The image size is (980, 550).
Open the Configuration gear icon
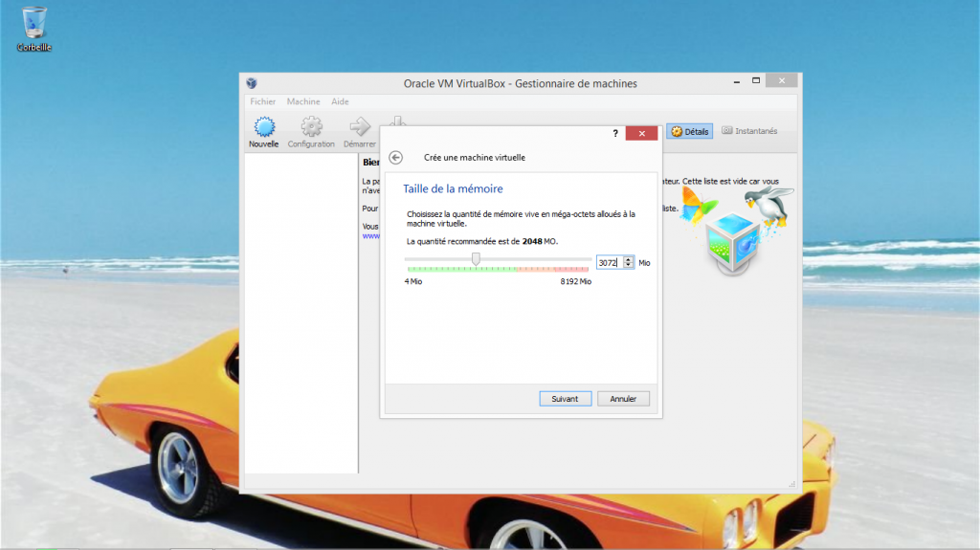click(311, 127)
